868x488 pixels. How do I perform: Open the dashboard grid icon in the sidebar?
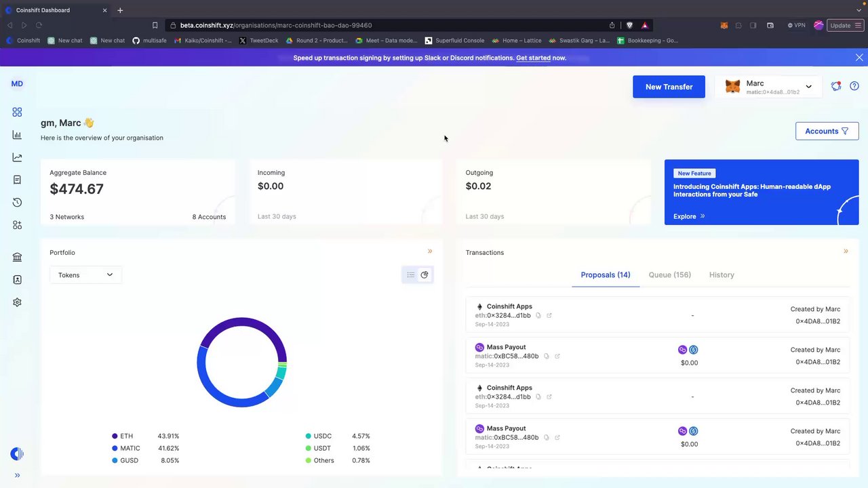pyautogui.click(x=17, y=112)
